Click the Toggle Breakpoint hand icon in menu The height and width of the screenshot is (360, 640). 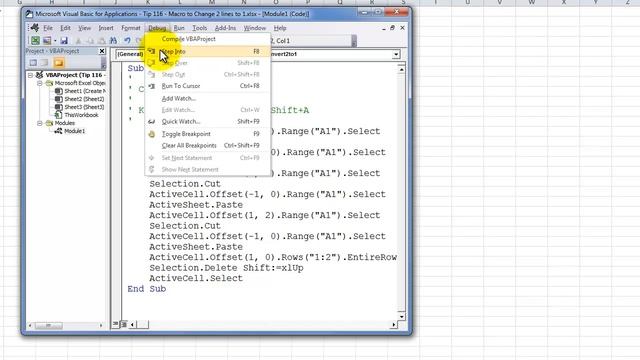tap(151, 134)
